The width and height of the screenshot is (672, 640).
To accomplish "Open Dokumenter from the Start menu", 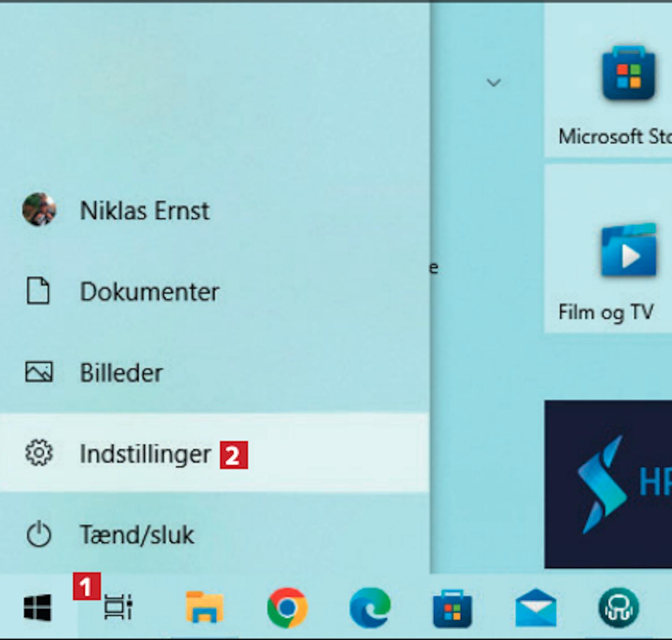I will (x=149, y=292).
